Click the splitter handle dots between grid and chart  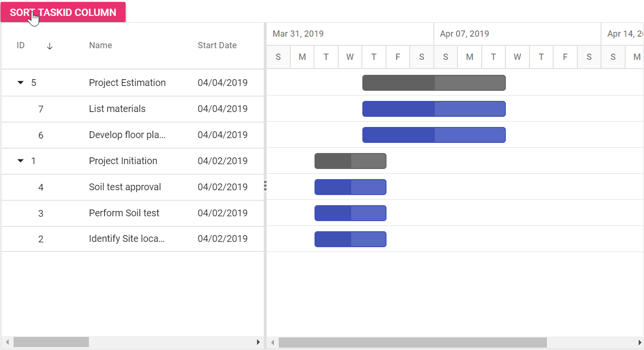pyautogui.click(x=265, y=186)
